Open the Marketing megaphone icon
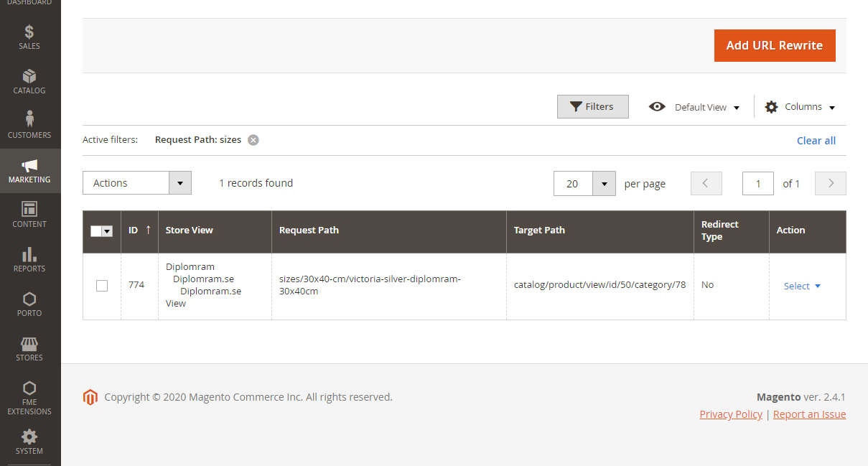Image resolution: width=868 pixels, height=466 pixels. tap(29, 165)
